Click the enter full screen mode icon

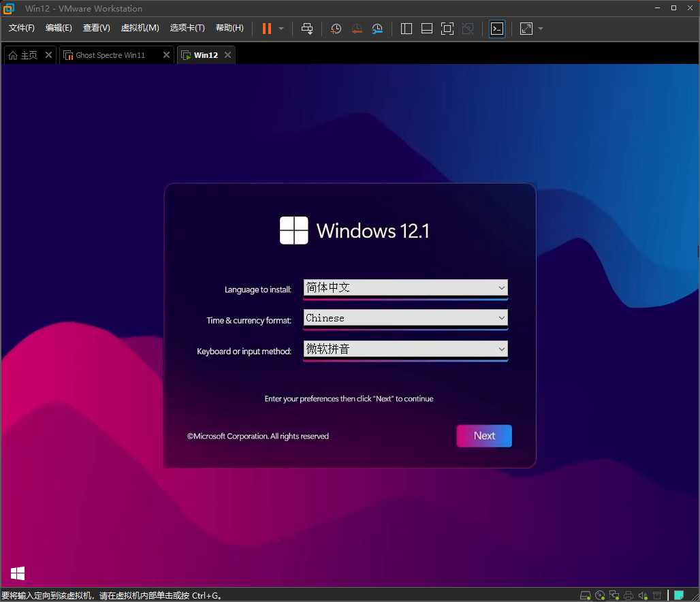point(447,29)
